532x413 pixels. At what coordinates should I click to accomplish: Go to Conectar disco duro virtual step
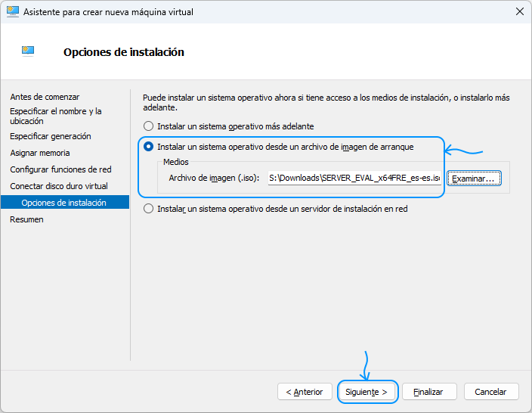[x=59, y=187]
